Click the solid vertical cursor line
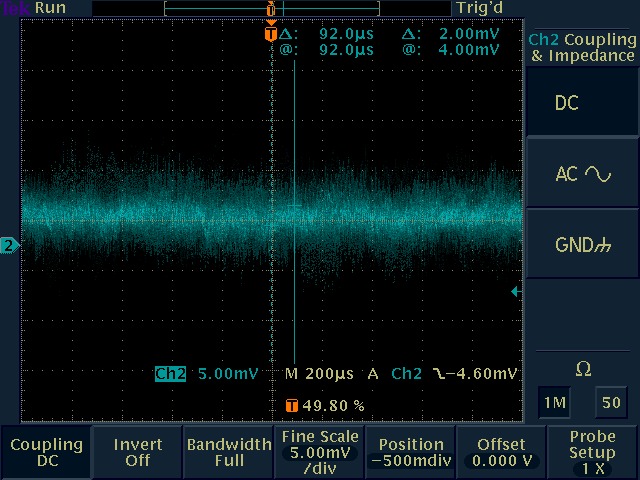This screenshot has height=480, width=640. pyautogui.click(x=294, y=212)
